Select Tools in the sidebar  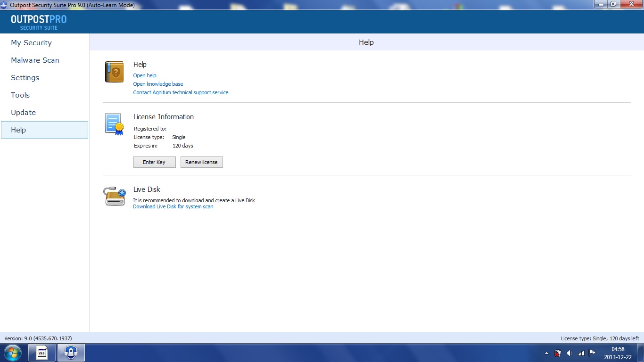click(x=44, y=95)
